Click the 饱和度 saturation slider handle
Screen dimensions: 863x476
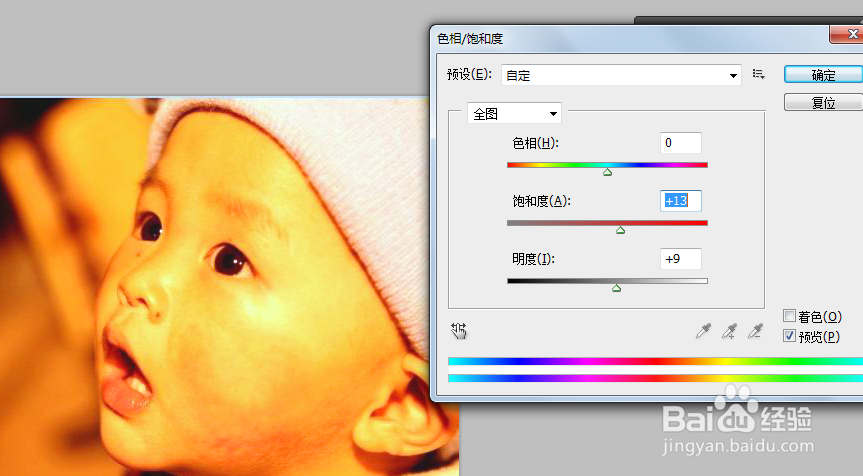pos(620,230)
